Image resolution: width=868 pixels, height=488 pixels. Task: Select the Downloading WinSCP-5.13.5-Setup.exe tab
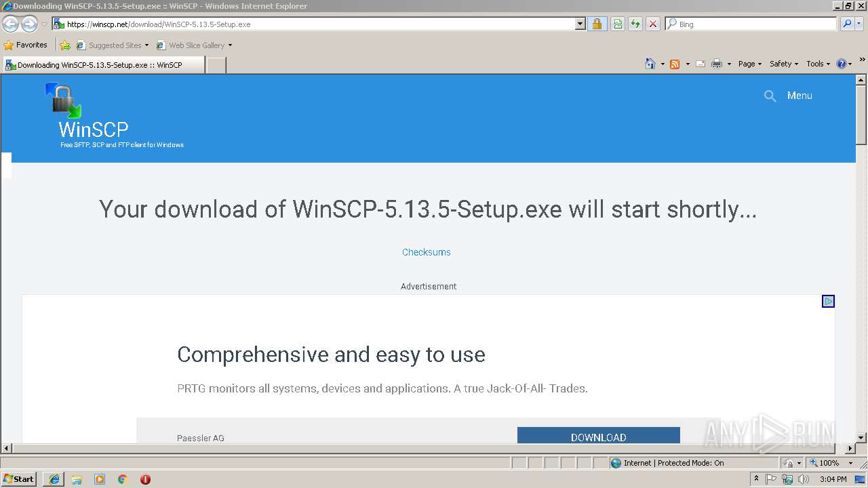tap(103, 65)
